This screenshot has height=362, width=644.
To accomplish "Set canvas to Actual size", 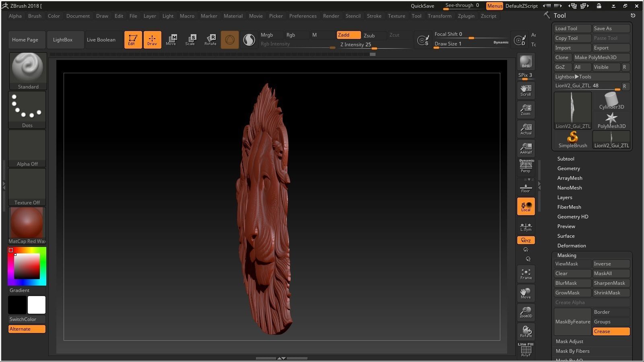I will click(526, 129).
